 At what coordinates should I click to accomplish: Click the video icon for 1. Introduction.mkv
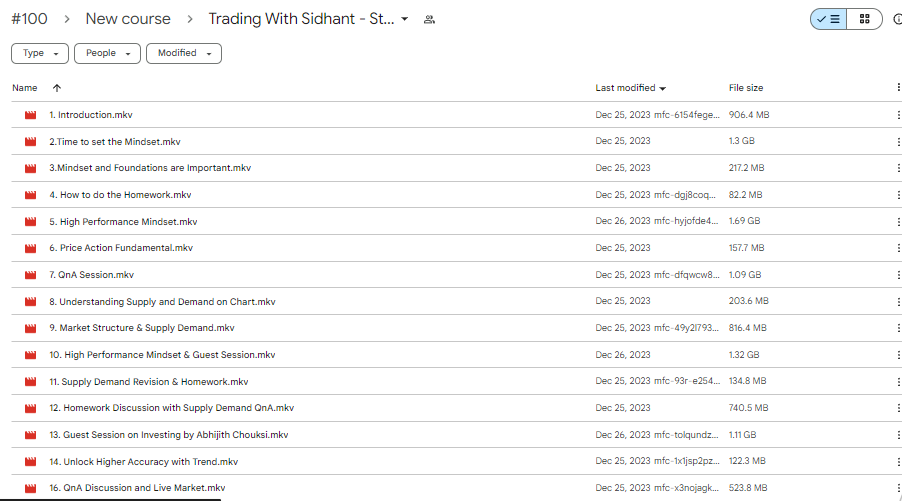[x=30, y=115]
